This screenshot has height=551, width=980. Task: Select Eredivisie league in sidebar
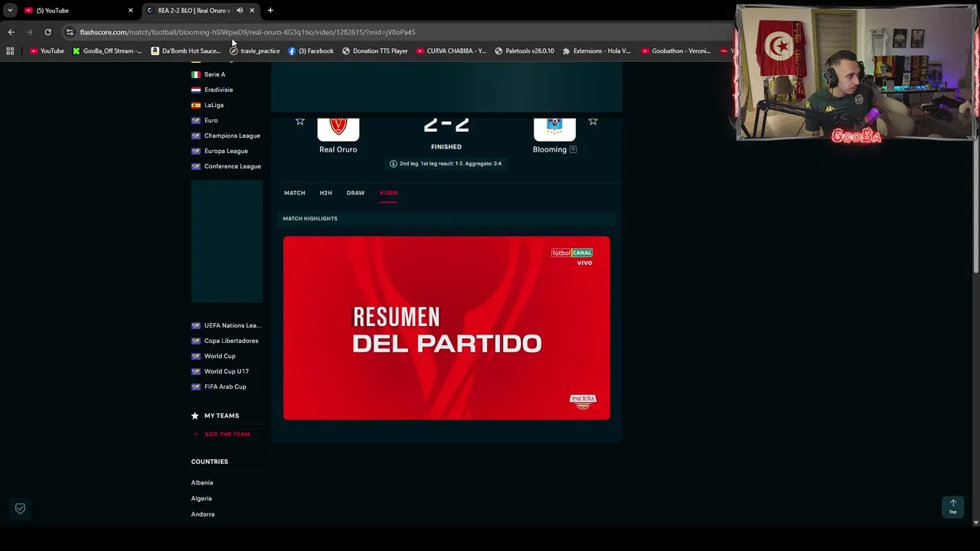[x=218, y=90]
